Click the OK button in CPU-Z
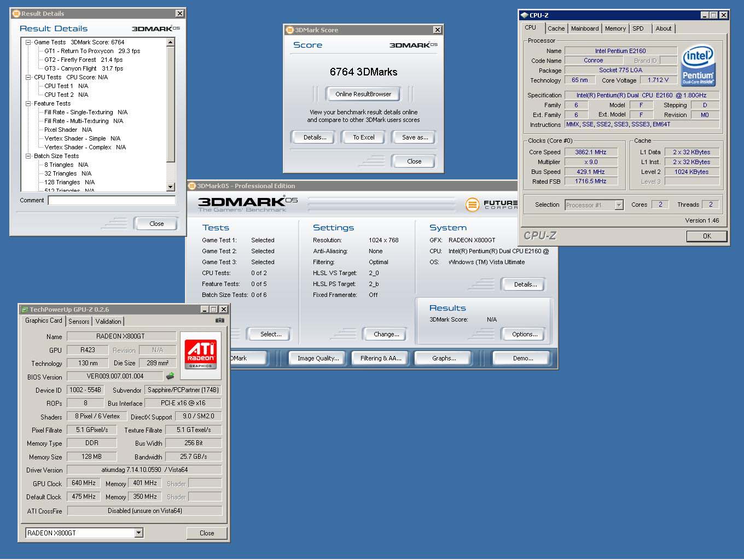 click(x=707, y=236)
